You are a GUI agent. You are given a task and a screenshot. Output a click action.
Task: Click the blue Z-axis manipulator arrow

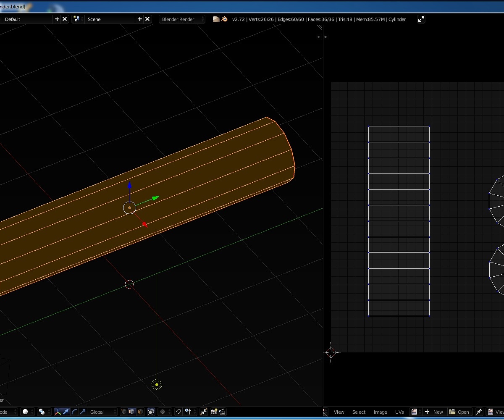[x=130, y=185]
